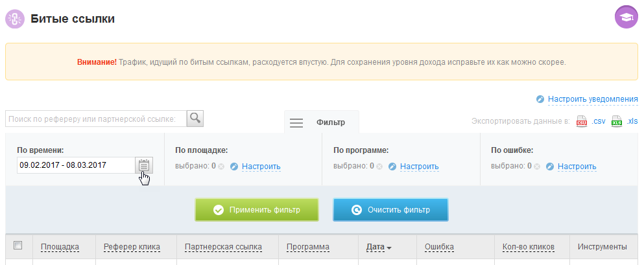The image size is (644, 265).
Task: Sort table by Кол-во кликов column
Action: point(528,247)
